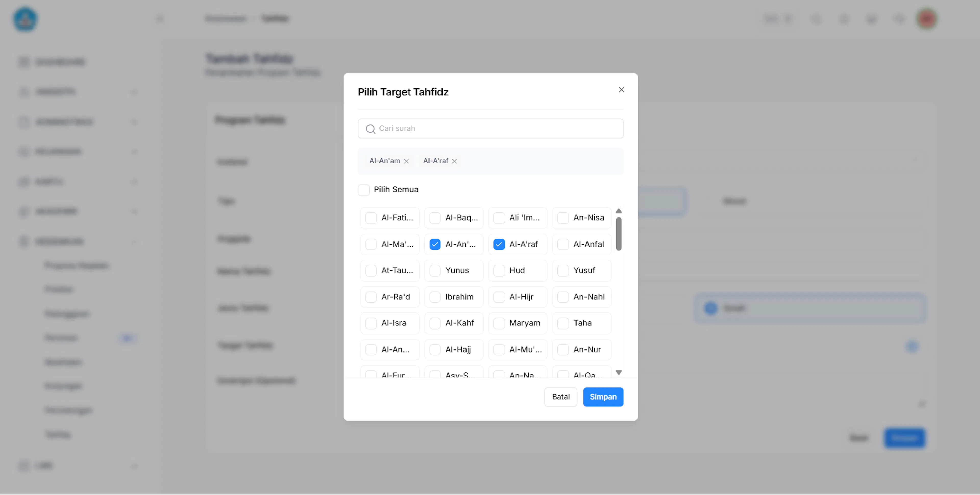Click the surah list scrollbar thumb

[619, 234]
